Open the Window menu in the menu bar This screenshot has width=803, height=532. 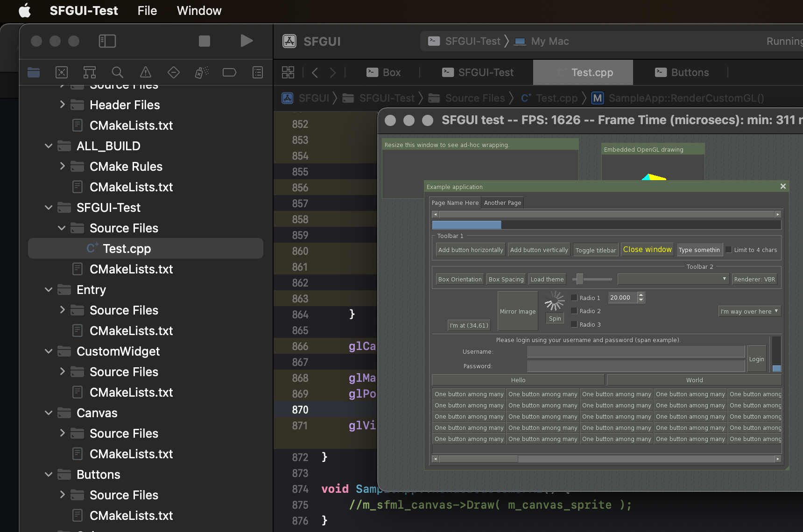(x=199, y=10)
